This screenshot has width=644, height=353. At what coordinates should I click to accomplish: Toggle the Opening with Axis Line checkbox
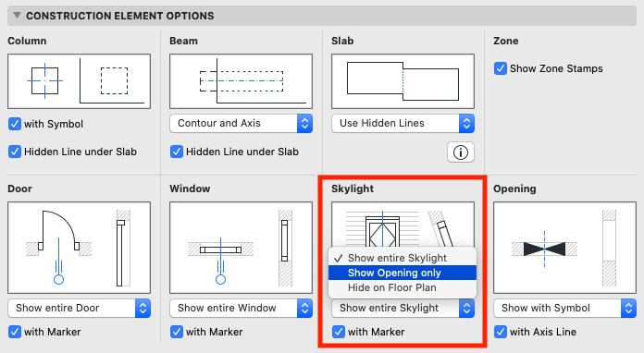(x=501, y=332)
